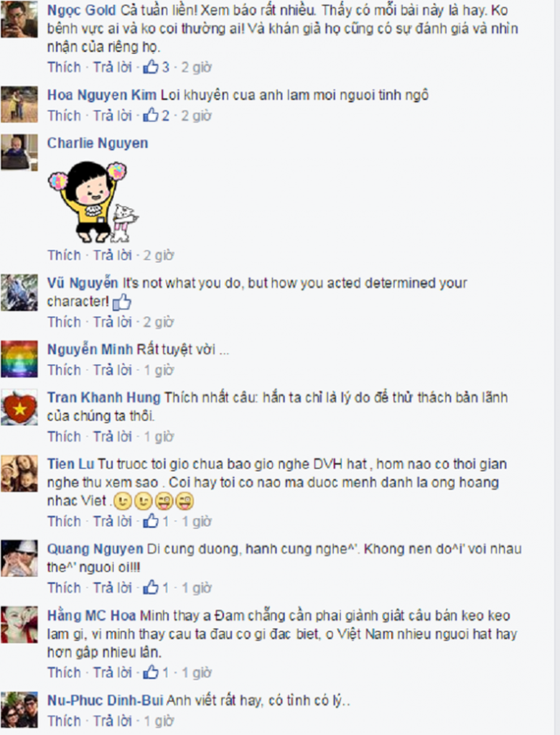Like Nu-Phuc Dinh-Bui's comment with Thích
This screenshot has width=560, height=735.
64,721
